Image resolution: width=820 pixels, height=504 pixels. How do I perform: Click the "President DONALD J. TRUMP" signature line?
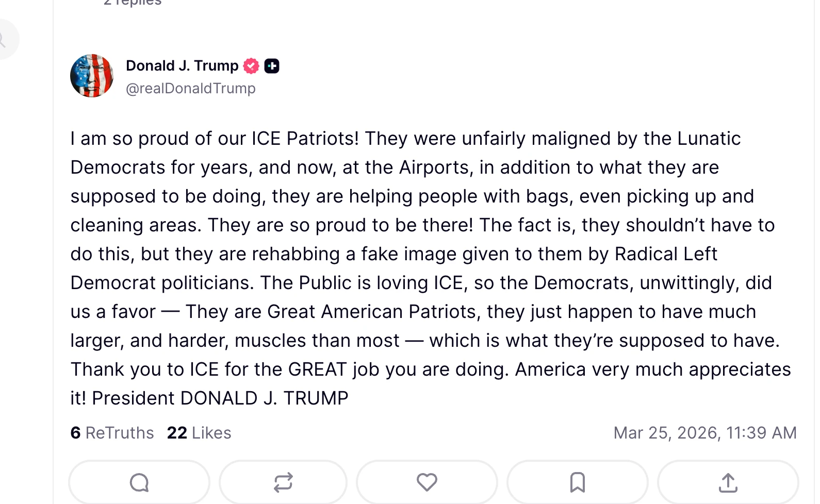pos(220,398)
